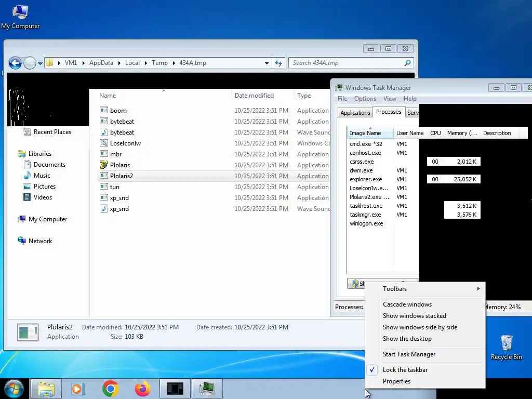Select the mbr application icon
The image size is (532, 399).
click(x=104, y=154)
